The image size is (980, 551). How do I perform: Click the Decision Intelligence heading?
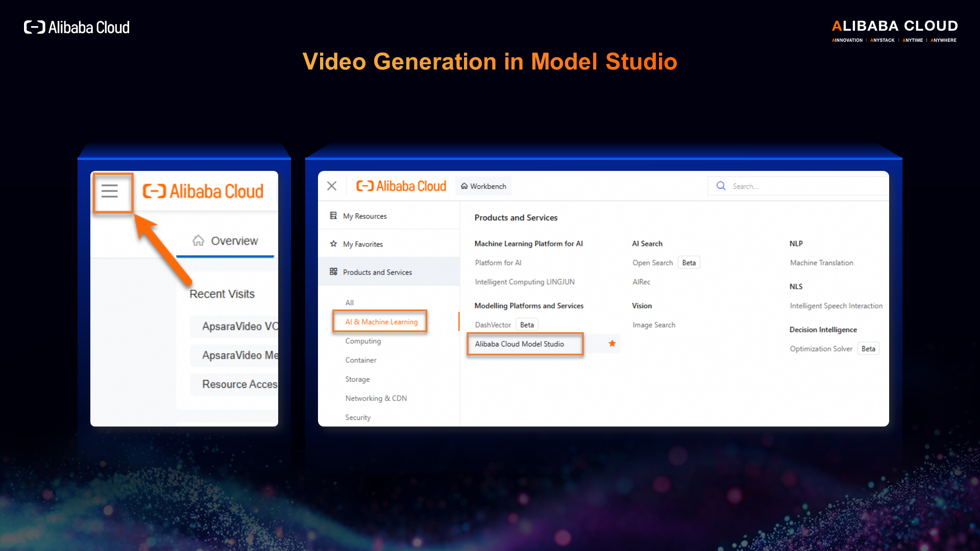pos(823,330)
